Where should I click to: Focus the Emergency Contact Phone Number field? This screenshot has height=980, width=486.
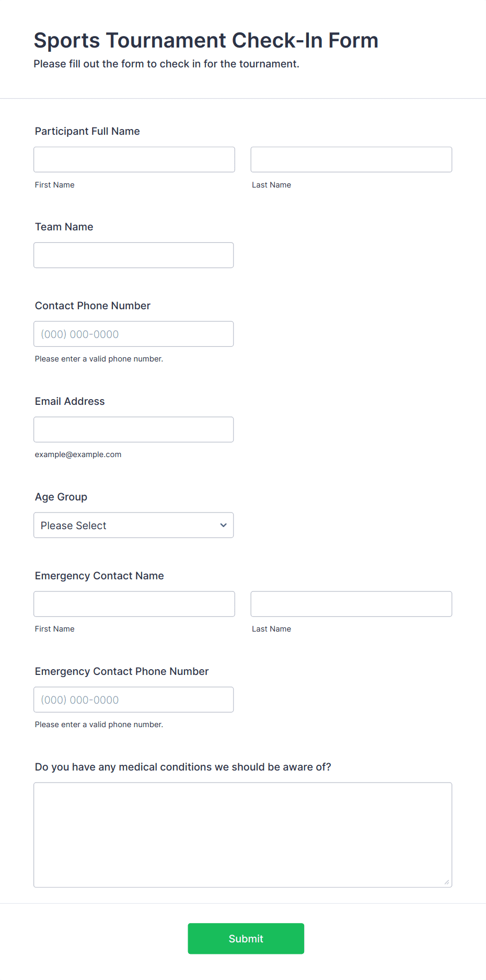(x=134, y=699)
